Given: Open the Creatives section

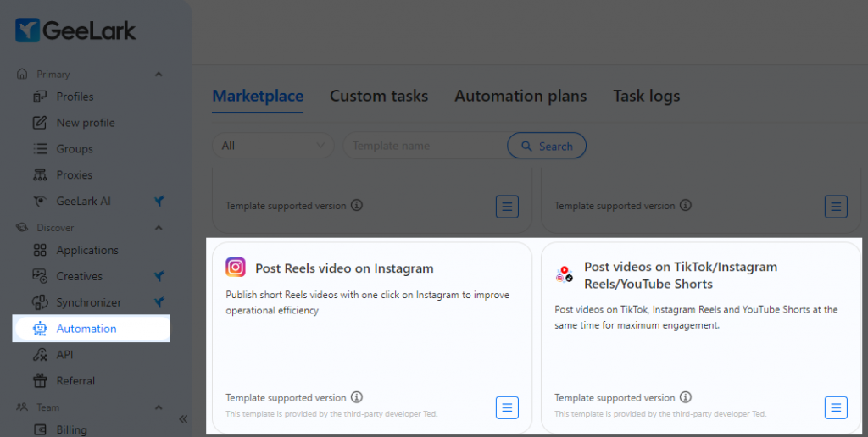Looking at the screenshot, I should click(79, 276).
